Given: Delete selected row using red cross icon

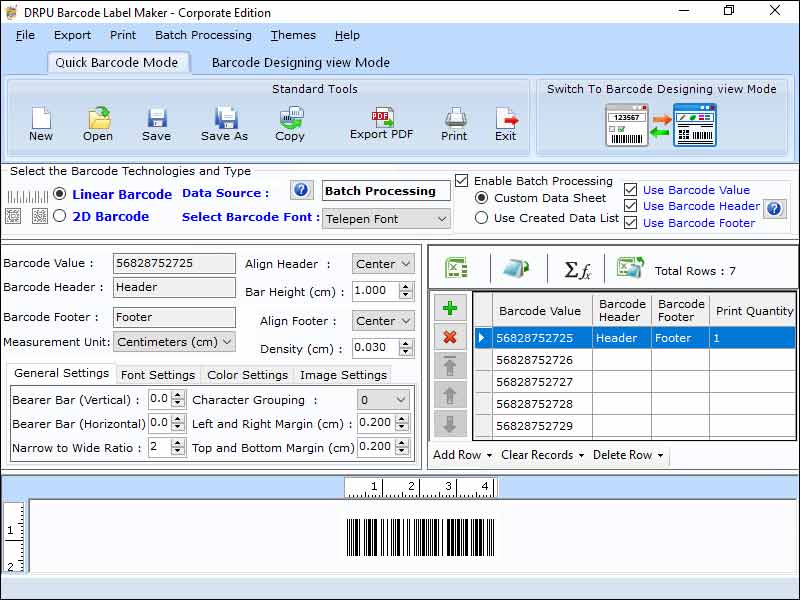Looking at the screenshot, I should (x=450, y=336).
